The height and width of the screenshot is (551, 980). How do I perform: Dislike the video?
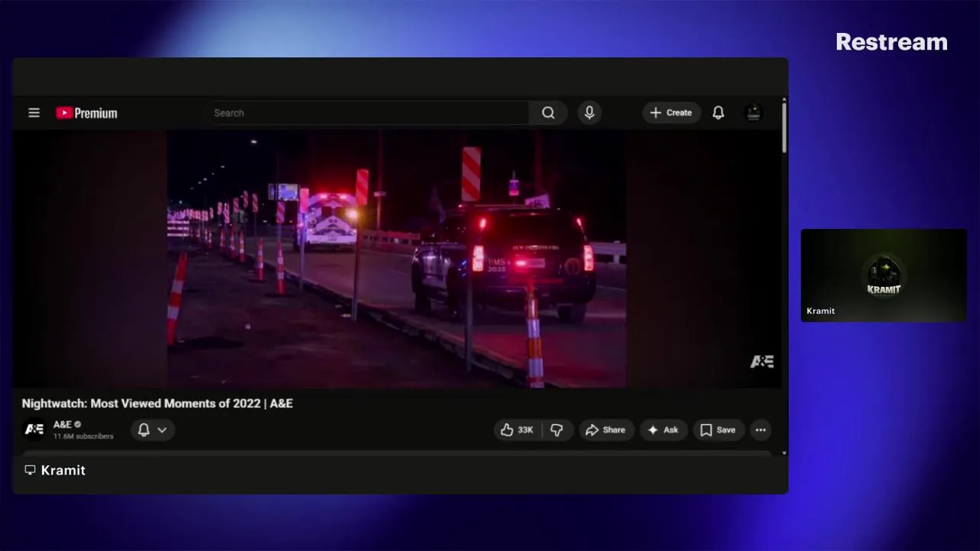click(x=557, y=430)
